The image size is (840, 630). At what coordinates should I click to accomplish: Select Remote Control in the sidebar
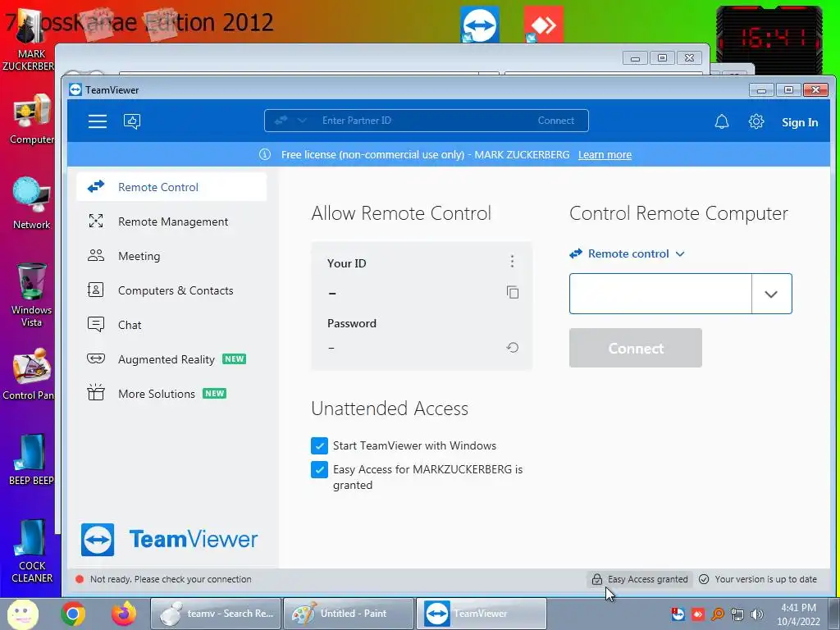point(171,187)
